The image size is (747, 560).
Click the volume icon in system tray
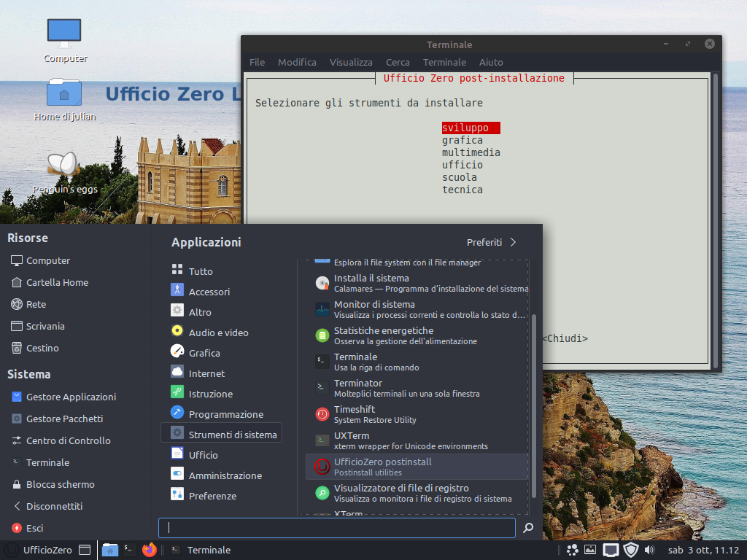point(650,550)
